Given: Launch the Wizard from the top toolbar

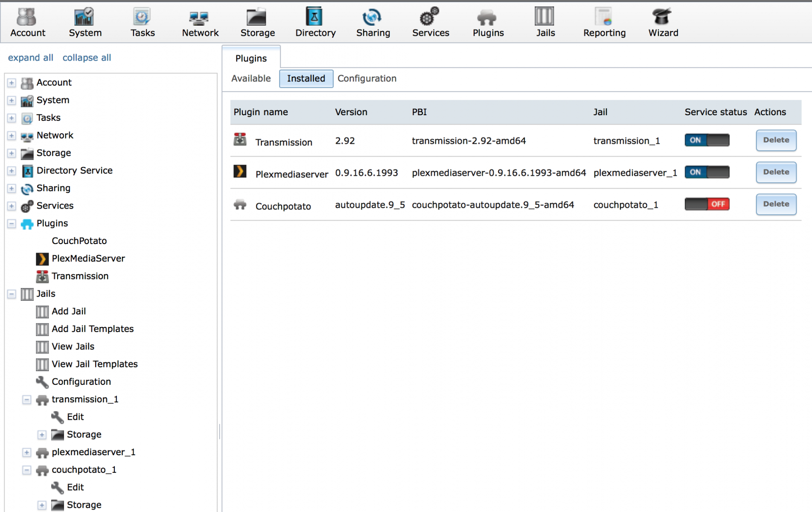Looking at the screenshot, I should pos(663,23).
